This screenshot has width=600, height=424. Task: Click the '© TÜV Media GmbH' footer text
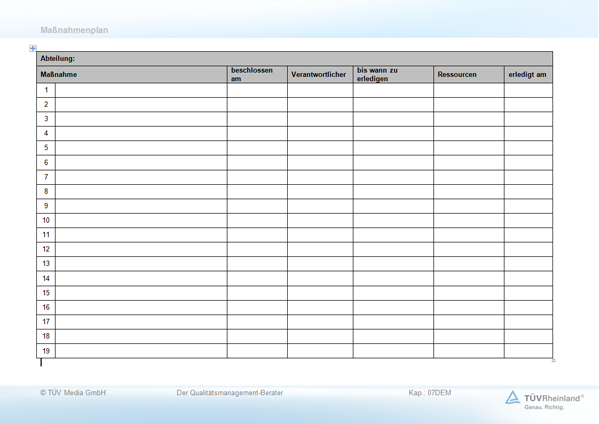(73, 393)
